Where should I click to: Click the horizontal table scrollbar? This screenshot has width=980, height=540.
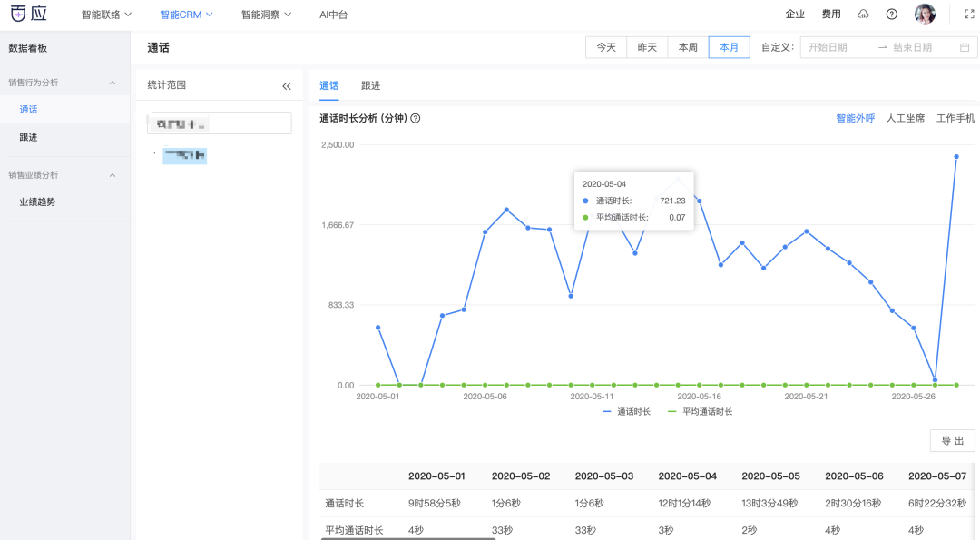[407, 538]
